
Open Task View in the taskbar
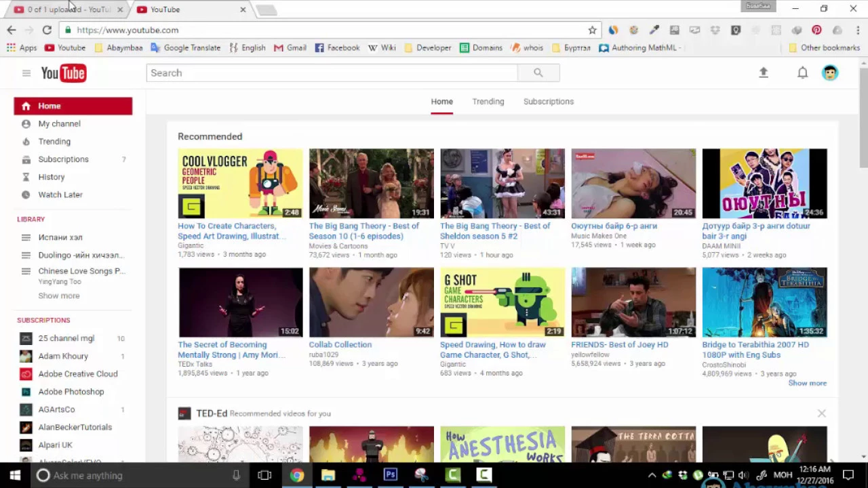[x=264, y=475]
